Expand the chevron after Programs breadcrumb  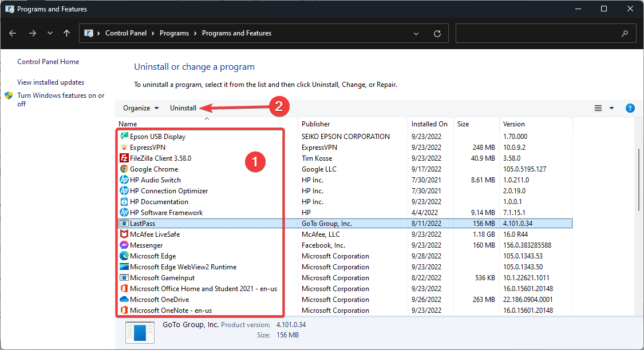[195, 33]
